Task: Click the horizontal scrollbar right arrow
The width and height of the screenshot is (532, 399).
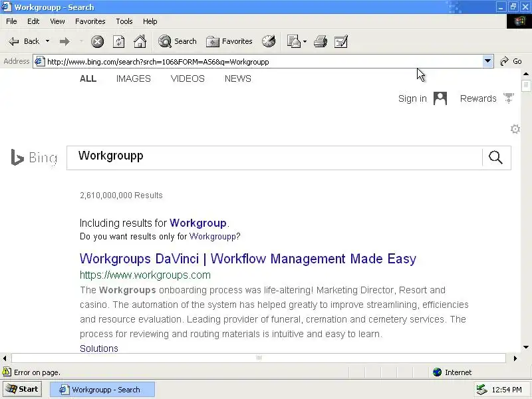Action: click(515, 358)
